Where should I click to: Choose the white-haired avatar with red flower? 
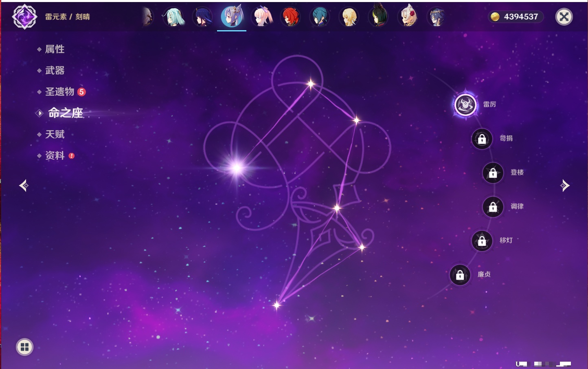tap(408, 17)
